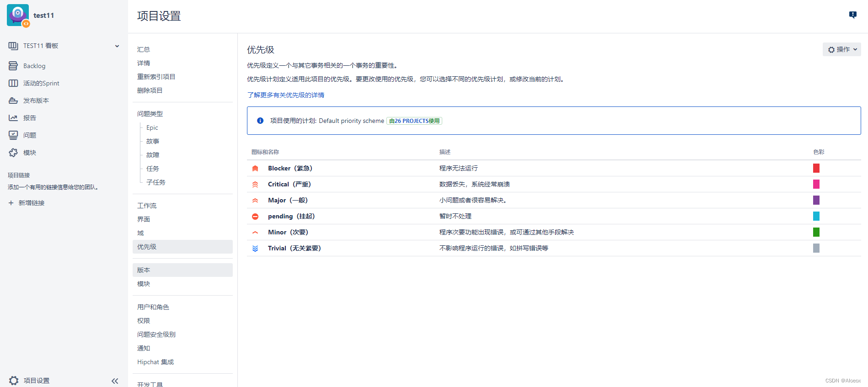Viewport: 868px width, 387px height.
Task: Open 域 fields settings
Action: coord(140,233)
